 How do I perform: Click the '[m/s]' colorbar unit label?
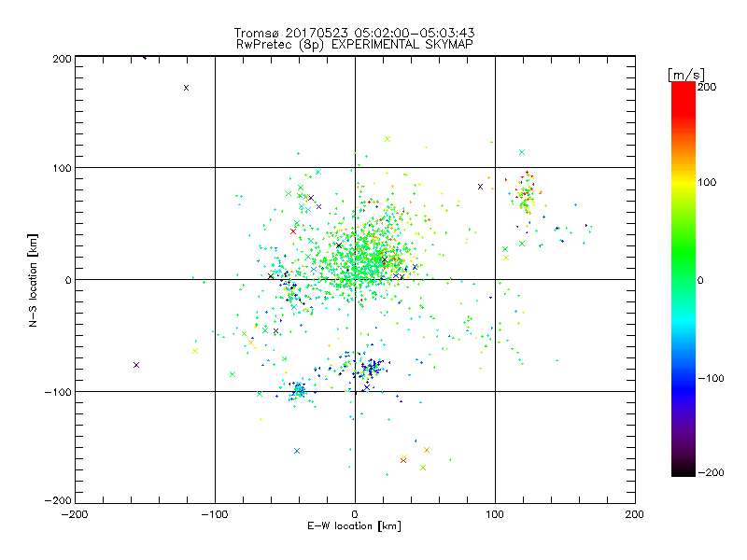tap(686, 75)
